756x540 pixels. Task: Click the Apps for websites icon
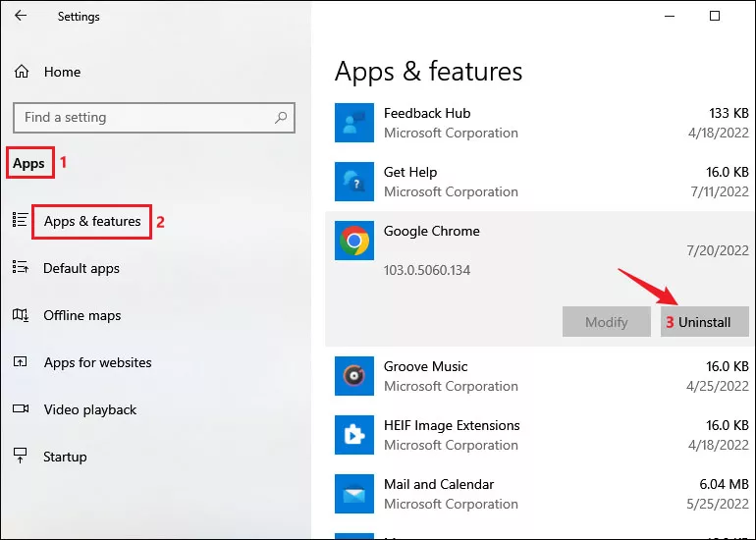coord(20,361)
